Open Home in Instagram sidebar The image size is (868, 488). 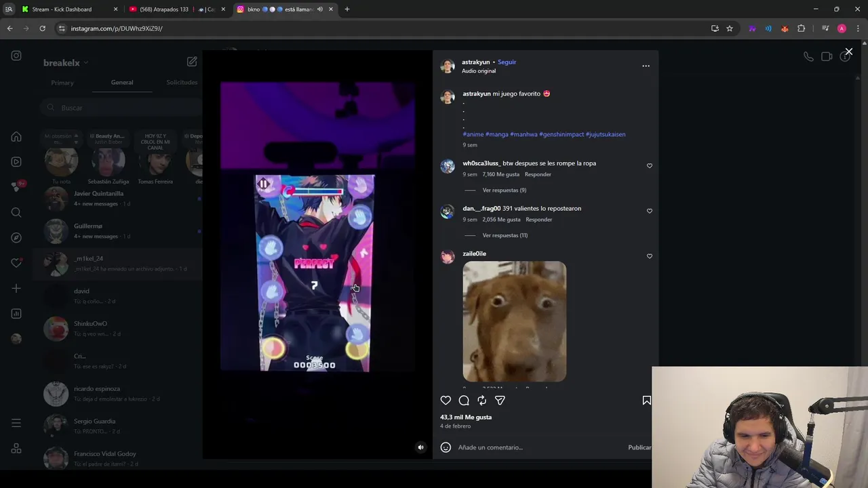pos(16,137)
